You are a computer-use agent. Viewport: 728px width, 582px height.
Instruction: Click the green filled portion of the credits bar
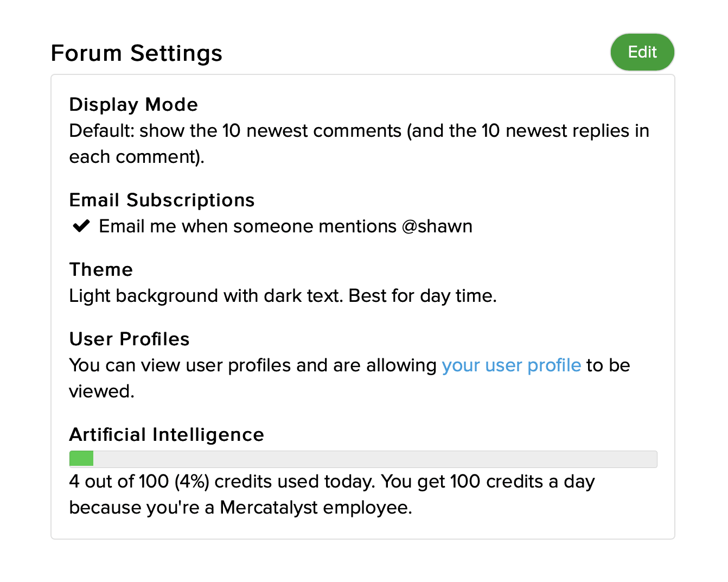pyautogui.click(x=81, y=459)
